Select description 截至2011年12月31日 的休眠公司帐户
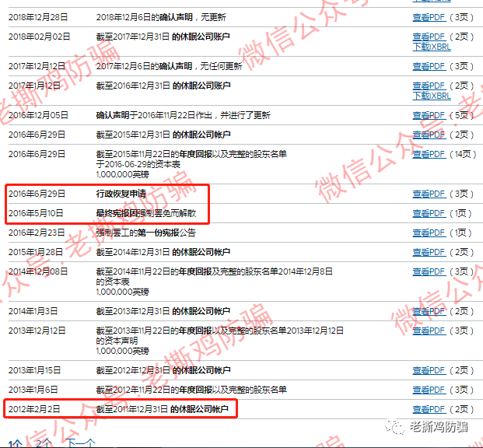The image size is (483, 448). click(x=163, y=409)
